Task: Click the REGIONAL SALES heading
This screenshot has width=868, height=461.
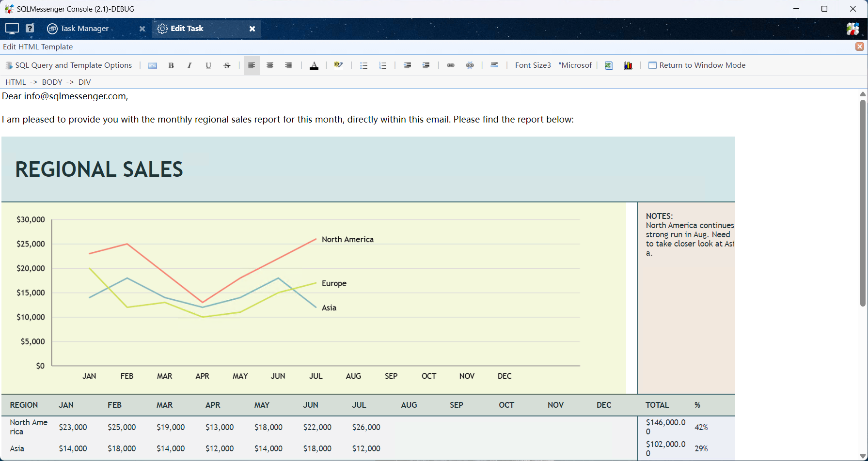Action: click(x=99, y=169)
